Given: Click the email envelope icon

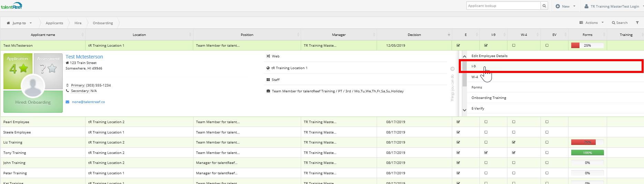Looking at the screenshot, I should (68, 102).
